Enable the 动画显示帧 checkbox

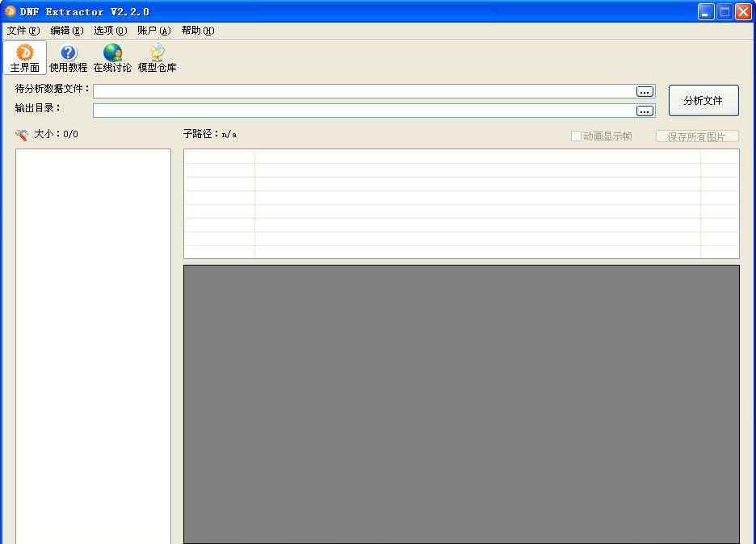[x=577, y=136]
